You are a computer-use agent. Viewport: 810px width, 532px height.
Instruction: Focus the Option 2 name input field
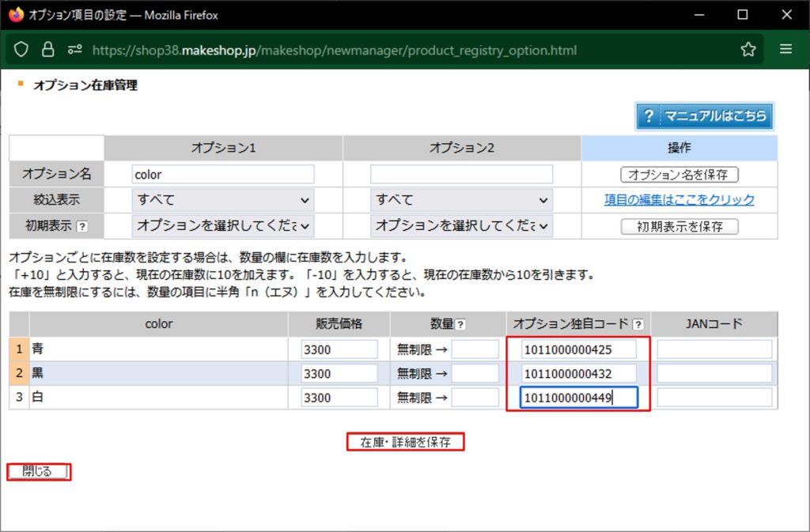click(461, 174)
